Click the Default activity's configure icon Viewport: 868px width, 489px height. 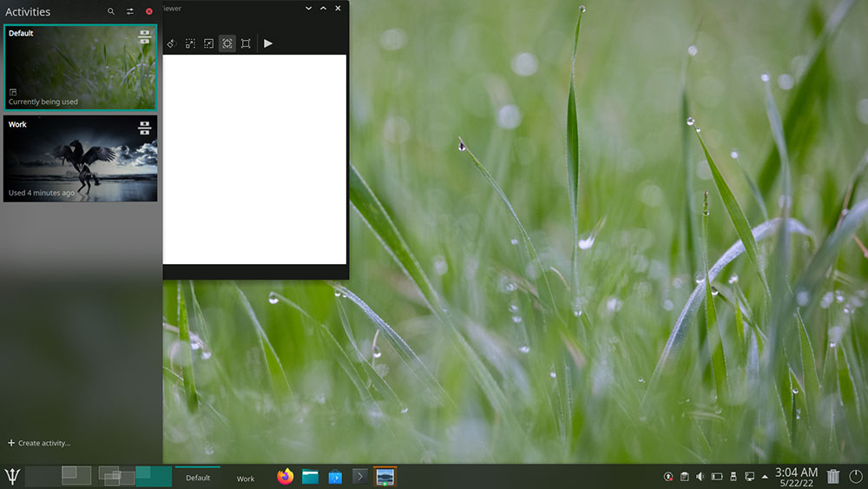(144, 36)
